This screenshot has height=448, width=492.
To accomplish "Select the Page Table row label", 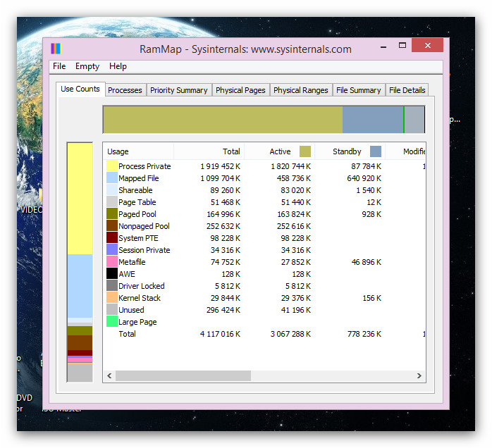I will coord(137,202).
